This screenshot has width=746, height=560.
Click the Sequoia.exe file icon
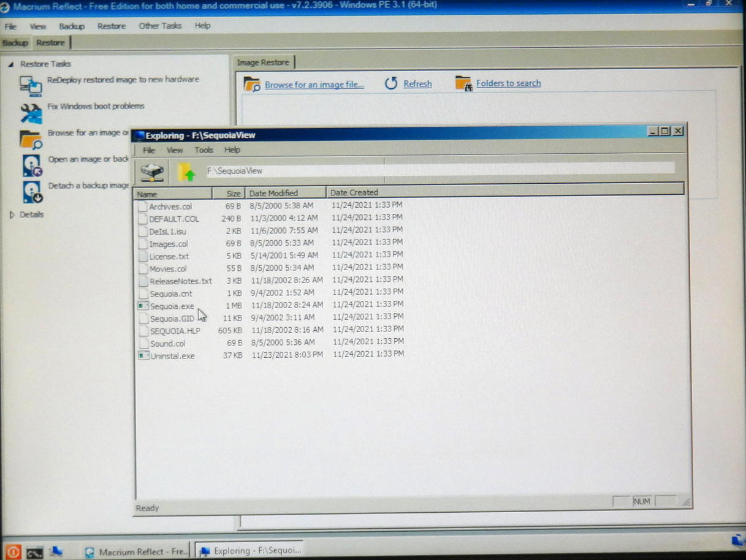(143, 306)
